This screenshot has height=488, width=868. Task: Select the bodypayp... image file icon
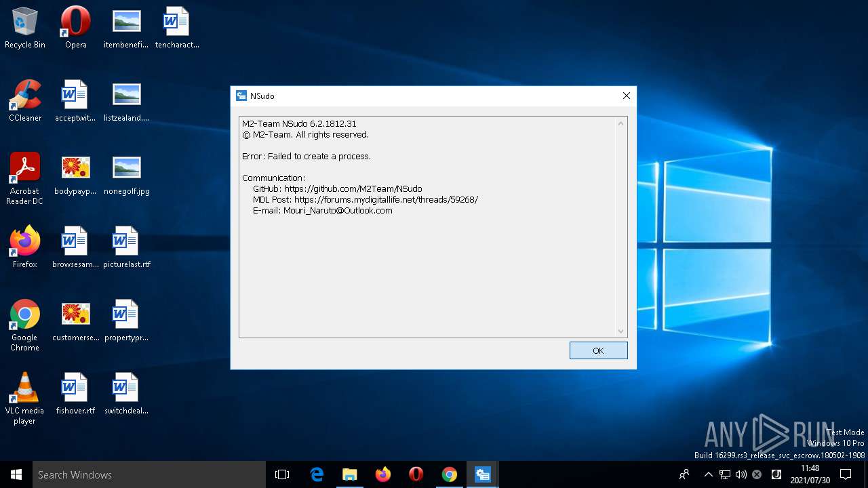(x=75, y=175)
